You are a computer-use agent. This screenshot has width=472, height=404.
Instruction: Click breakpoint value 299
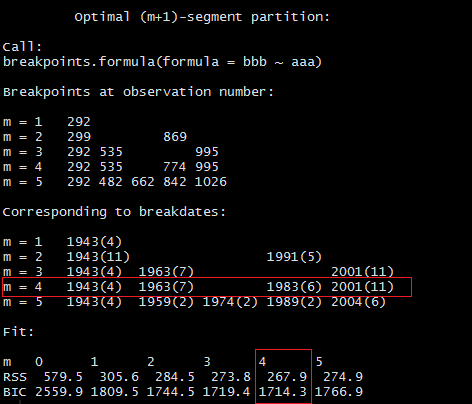point(79,137)
